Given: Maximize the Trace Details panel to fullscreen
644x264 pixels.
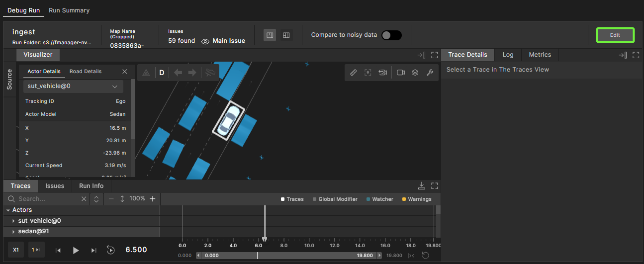Looking at the screenshot, I should point(636,55).
